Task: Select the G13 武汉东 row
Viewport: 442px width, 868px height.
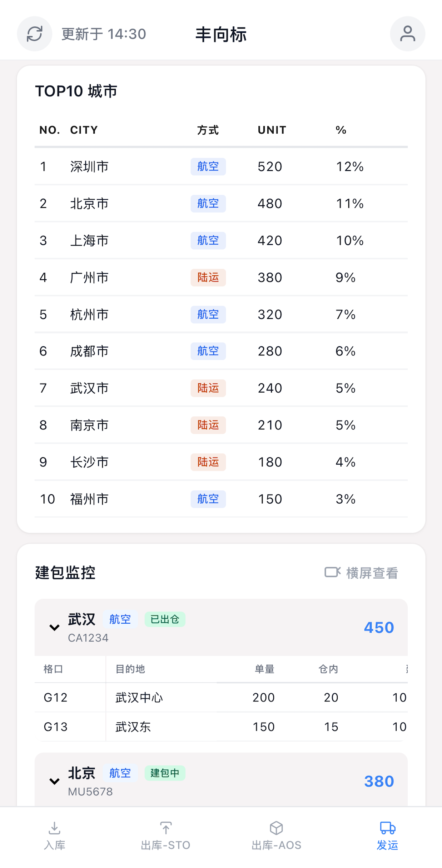Action: point(221,727)
